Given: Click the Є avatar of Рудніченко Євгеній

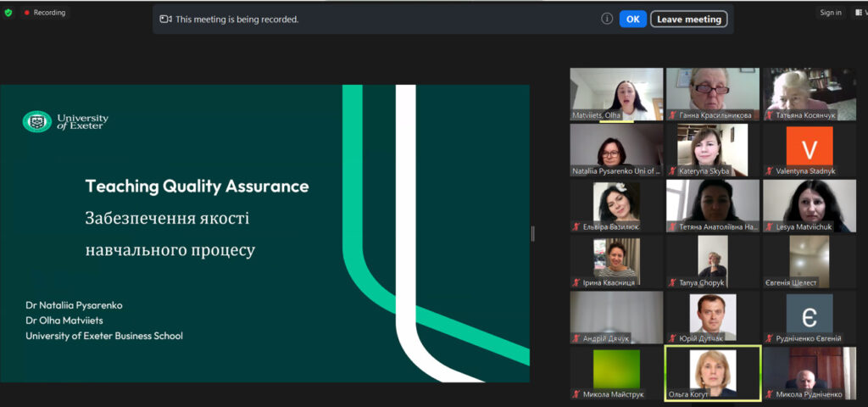Looking at the screenshot, I should [809, 314].
